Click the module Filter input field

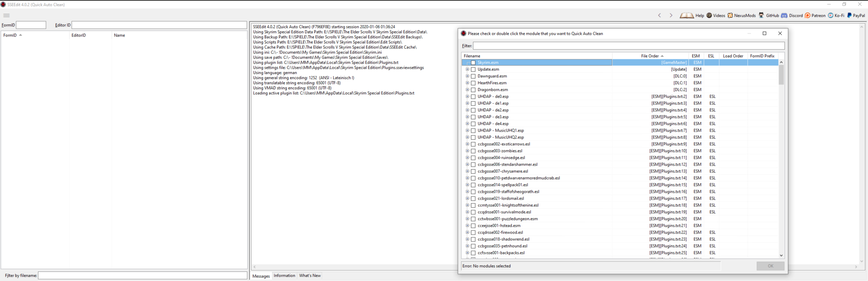(x=628, y=46)
